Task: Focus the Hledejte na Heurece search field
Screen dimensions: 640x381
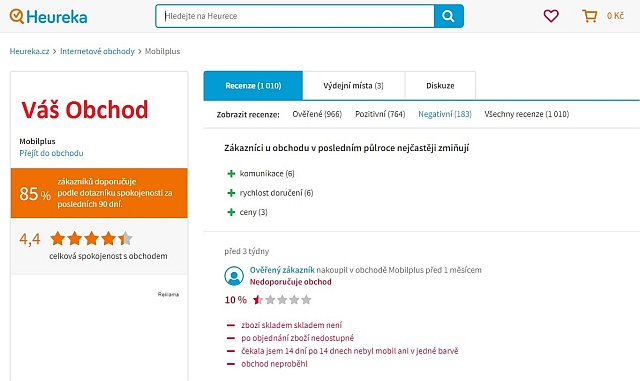Action: click(295, 16)
